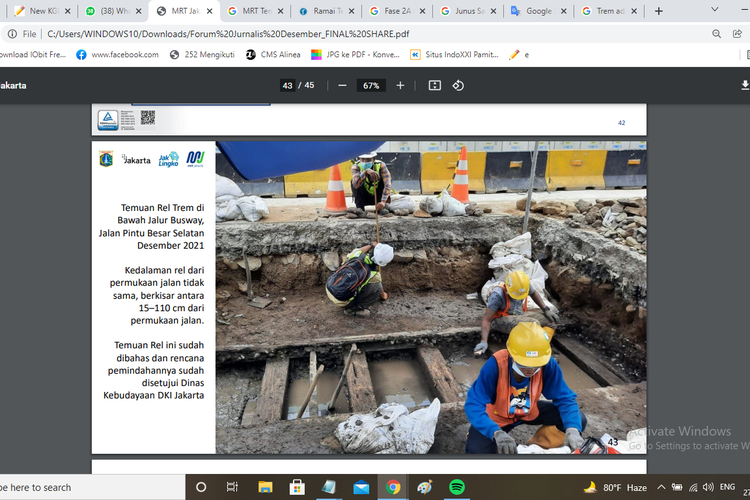Open Task View on the taskbar
Image resolution: width=750 pixels, height=500 pixels.
[232, 487]
